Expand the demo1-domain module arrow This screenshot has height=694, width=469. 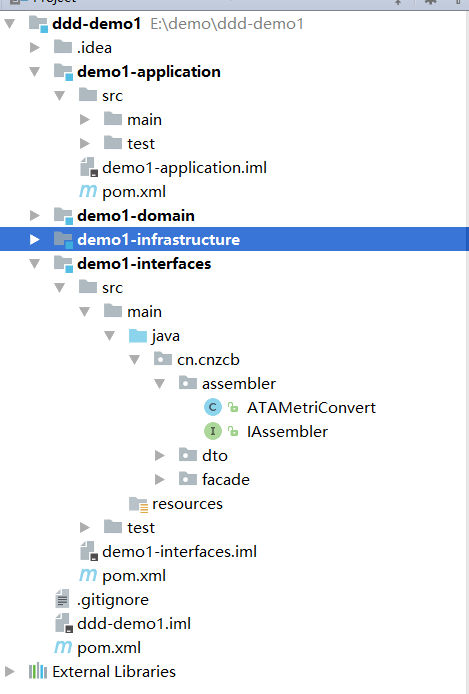point(35,216)
